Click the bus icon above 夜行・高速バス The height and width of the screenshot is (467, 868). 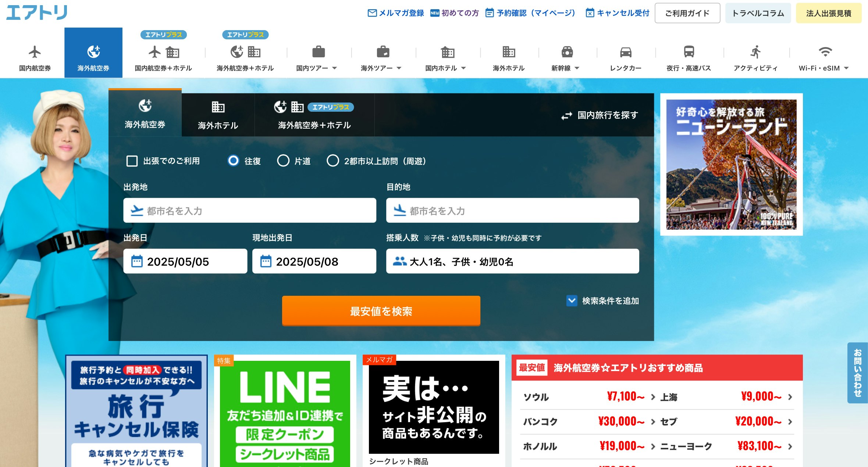click(689, 52)
